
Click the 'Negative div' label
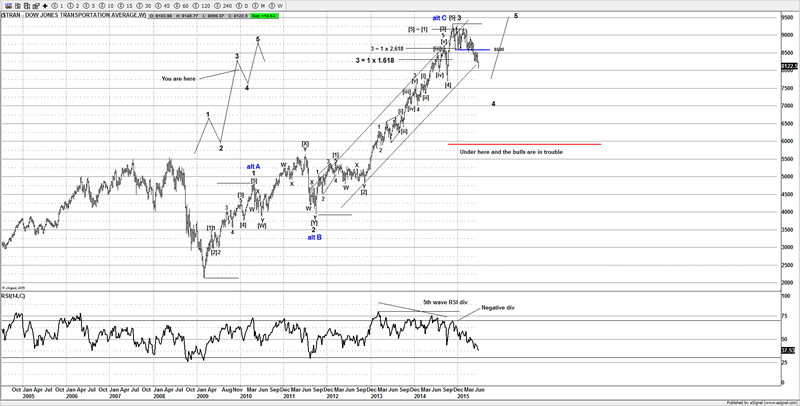pyautogui.click(x=498, y=308)
